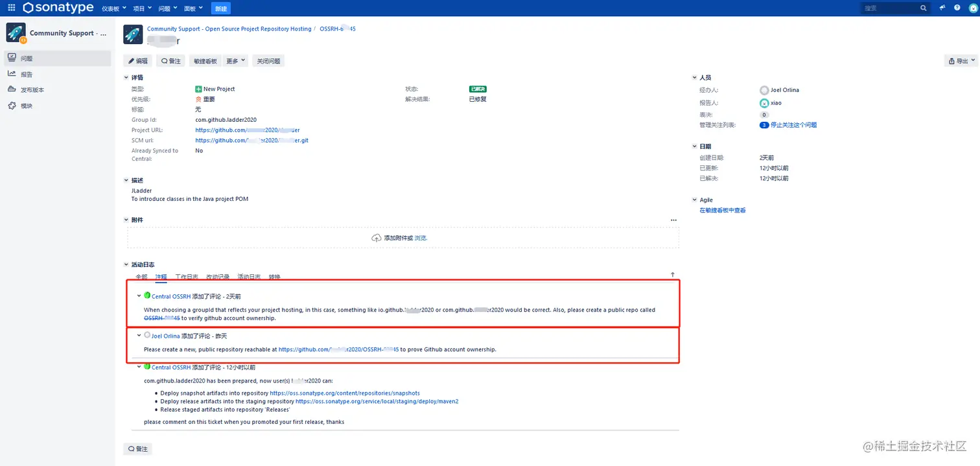Click 停止关注这个问题 link
The height and width of the screenshot is (466, 980).
tap(794, 125)
